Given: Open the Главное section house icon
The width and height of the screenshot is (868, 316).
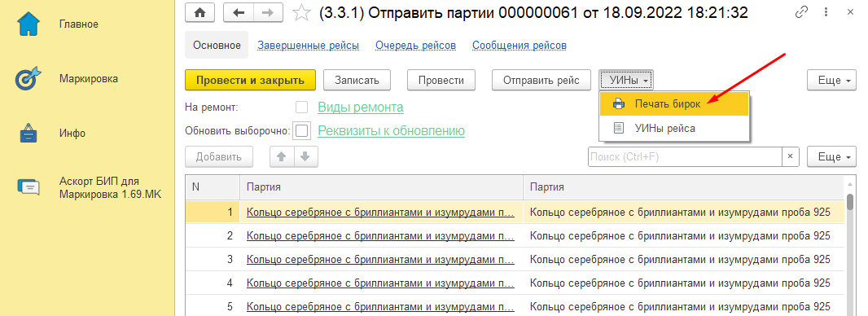Looking at the screenshot, I should click(x=28, y=24).
